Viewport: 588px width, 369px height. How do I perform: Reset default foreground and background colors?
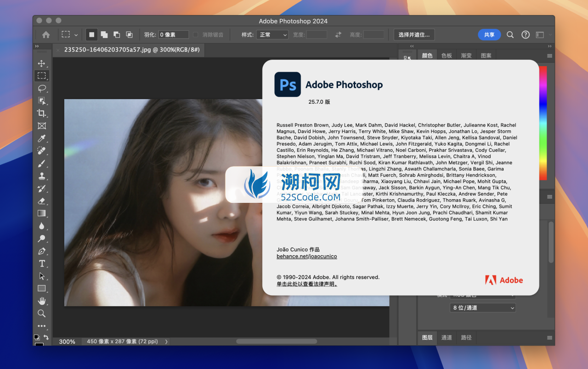tap(36, 337)
